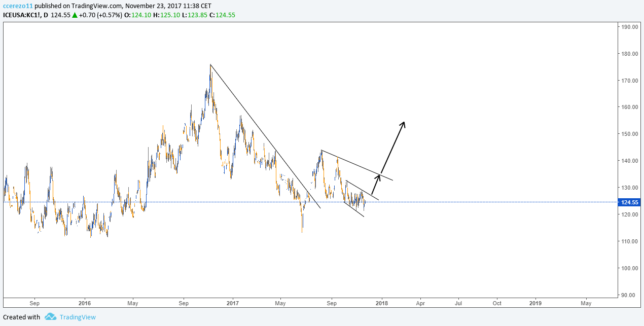
Task: Open author ccerezo11 profile link
Action: 18,6
